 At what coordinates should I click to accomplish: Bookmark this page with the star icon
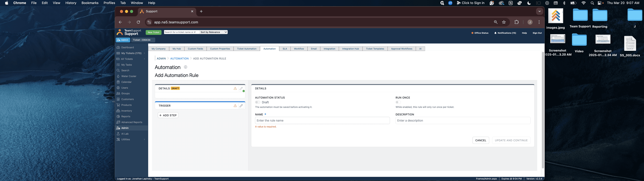504,22
